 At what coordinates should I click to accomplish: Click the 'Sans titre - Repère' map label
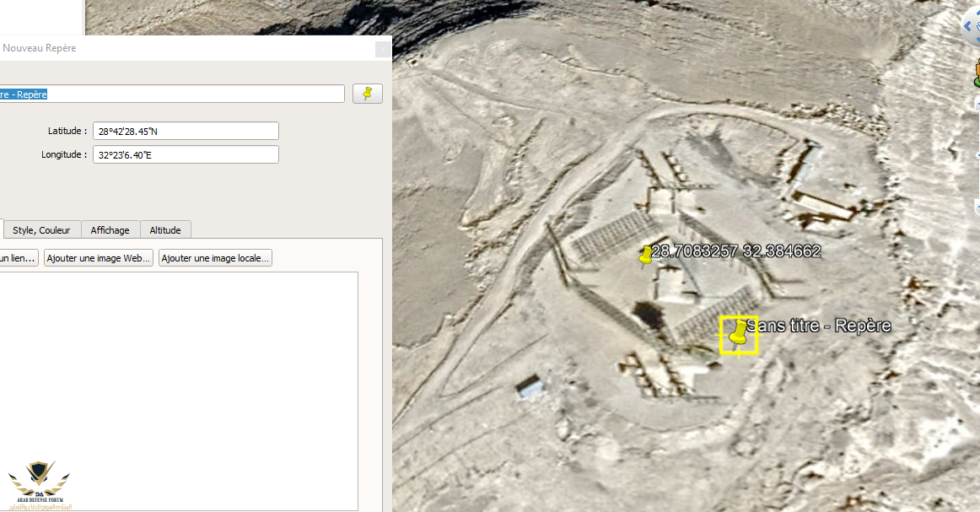(x=819, y=326)
